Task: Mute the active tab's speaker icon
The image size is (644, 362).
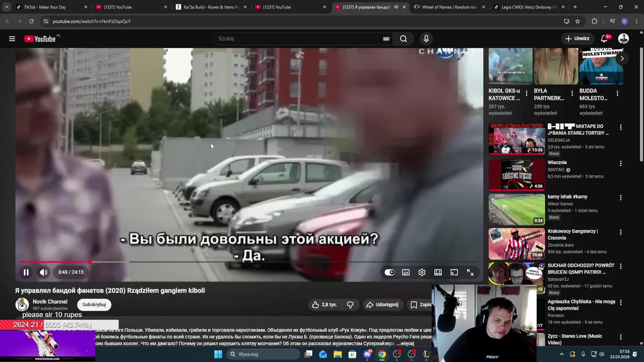Action: [396, 7]
